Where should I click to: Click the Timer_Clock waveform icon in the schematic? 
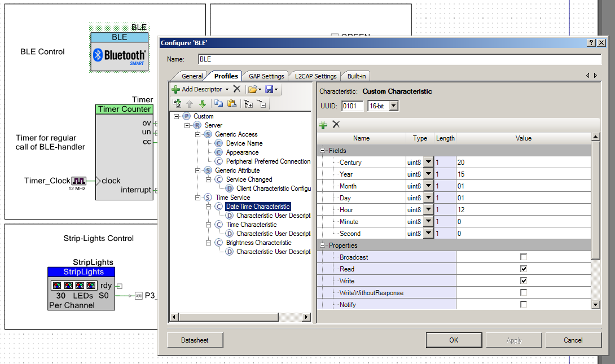[x=79, y=181]
